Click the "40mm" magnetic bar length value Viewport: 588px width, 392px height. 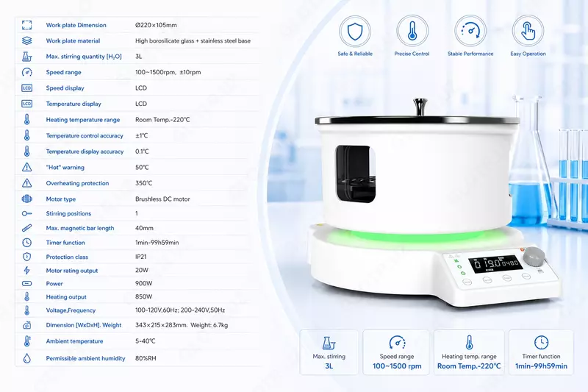(144, 228)
